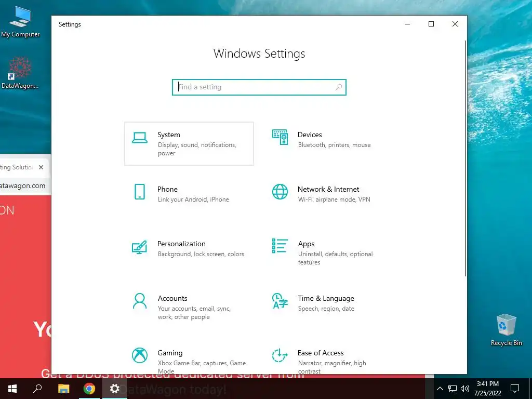This screenshot has width=532, height=399.
Task: Click the Gaming label
Action: pos(170,353)
